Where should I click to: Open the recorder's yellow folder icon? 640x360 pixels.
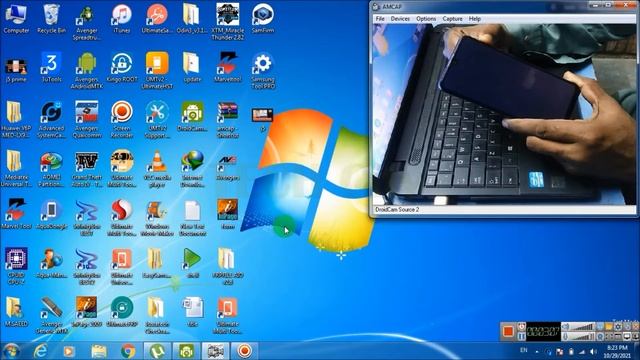tap(609, 327)
